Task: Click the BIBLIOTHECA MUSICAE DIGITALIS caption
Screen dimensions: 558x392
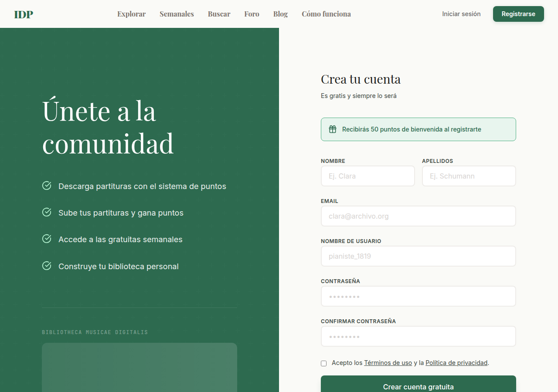Action: [95, 332]
